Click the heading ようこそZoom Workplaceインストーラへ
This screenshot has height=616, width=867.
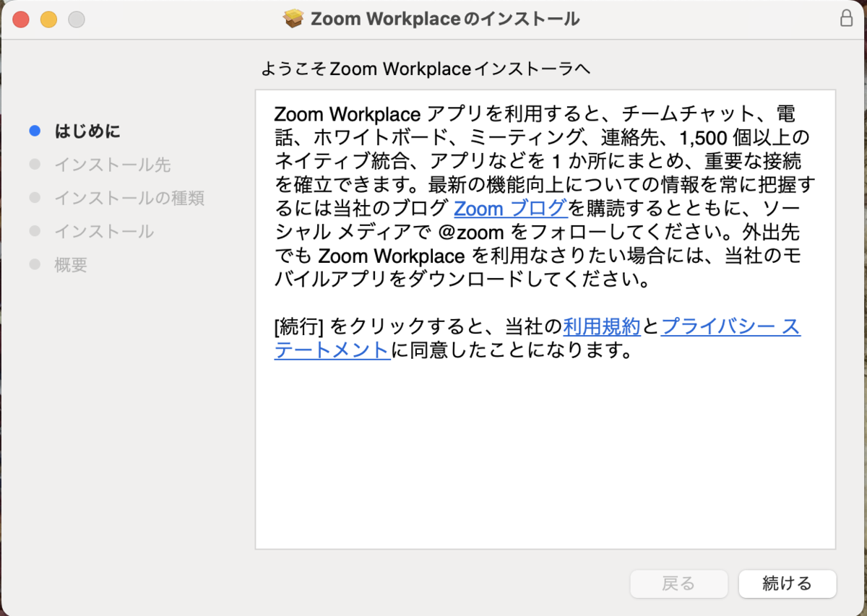[x=426, y=69]
